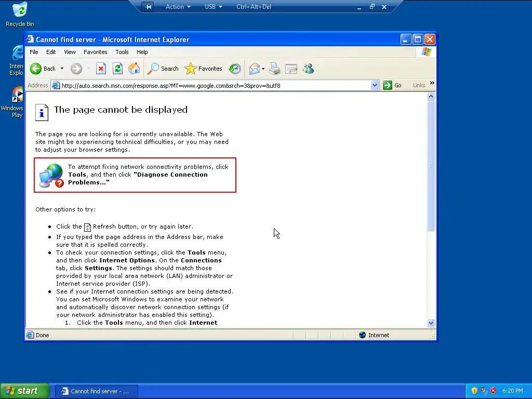Click the green Back arrow button
Screen dimensions: 532x399
click(36, 69)
